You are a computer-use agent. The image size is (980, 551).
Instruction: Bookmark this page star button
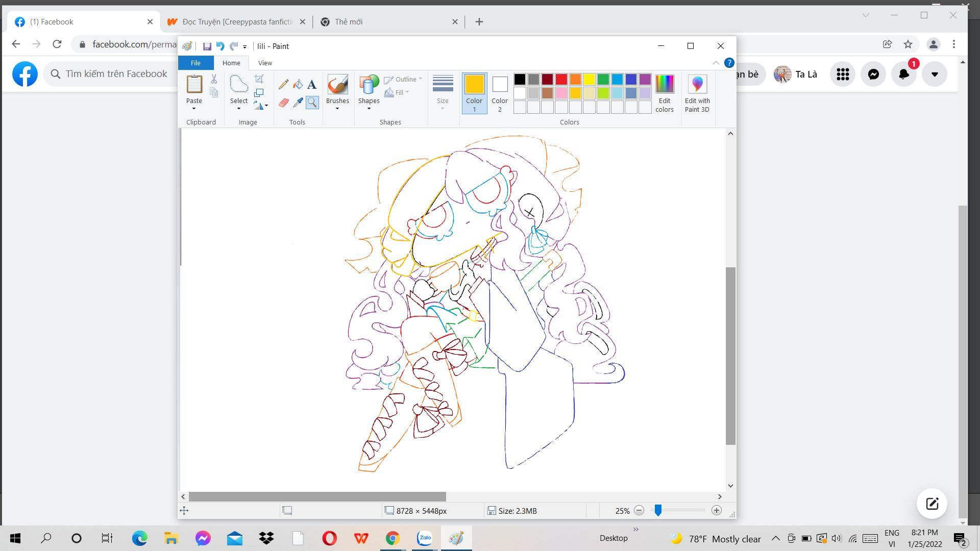pyautogui.click(x=908, y=44)
